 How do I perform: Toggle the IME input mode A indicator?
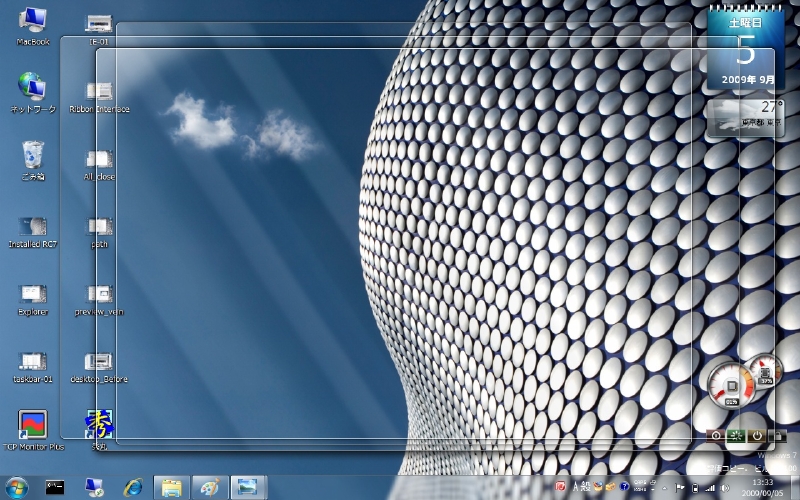576,487
